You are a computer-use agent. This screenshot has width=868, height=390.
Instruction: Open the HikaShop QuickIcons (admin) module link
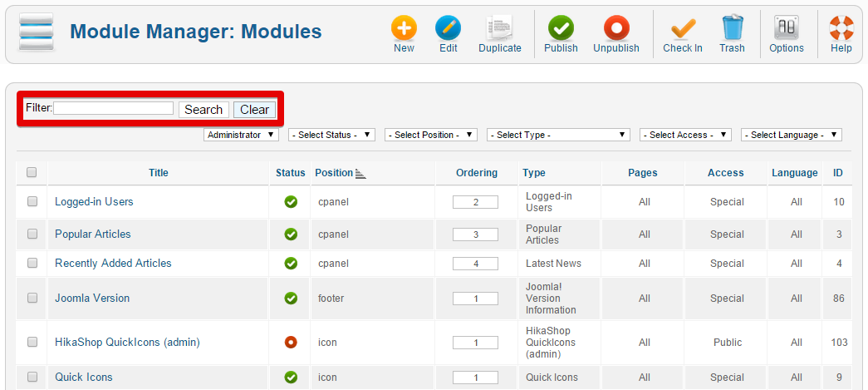(127, 343)
